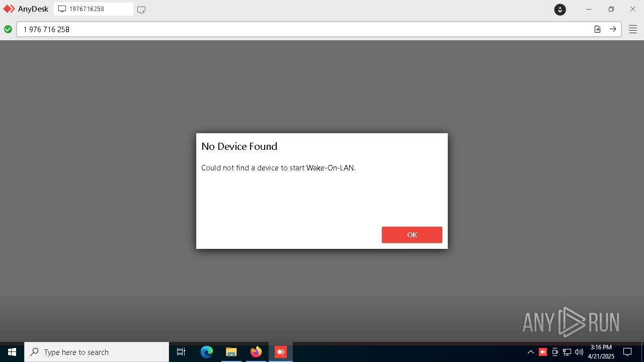Launch Microsoft Edge from taskbar
This screenshot has height=362, width=644.
click(x=207, y=352)
